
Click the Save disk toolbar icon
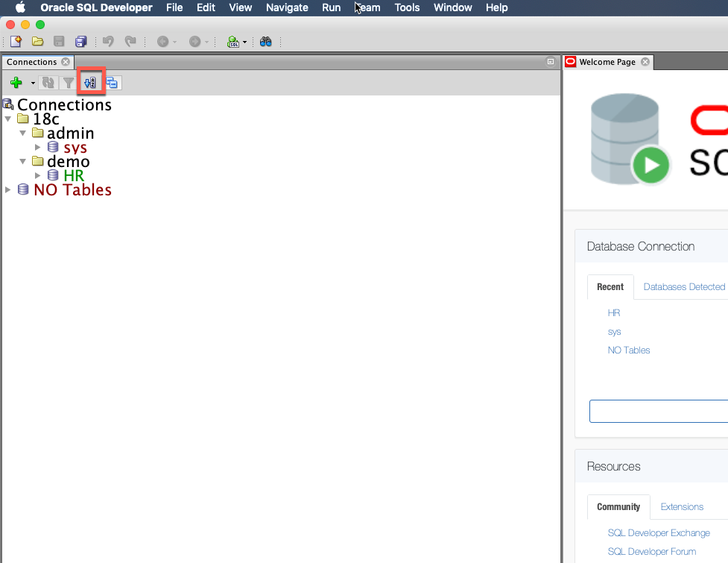coord(59,42)
